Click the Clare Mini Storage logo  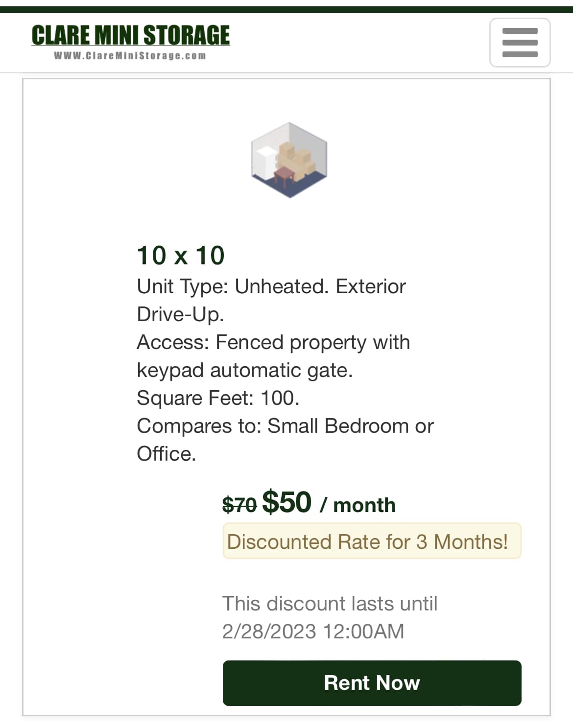[130, 36]
